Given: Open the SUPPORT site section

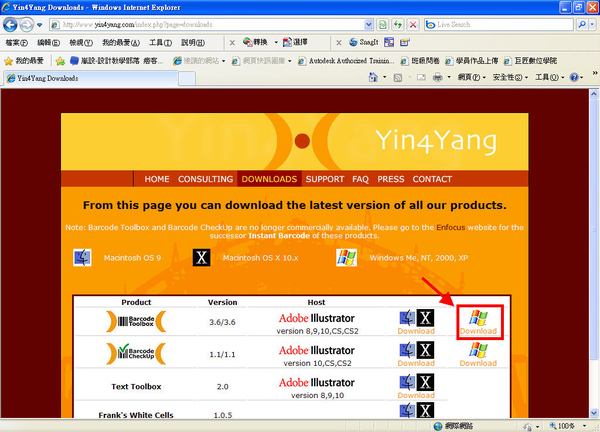Looking at the screenshot, I should coord(325,179).
